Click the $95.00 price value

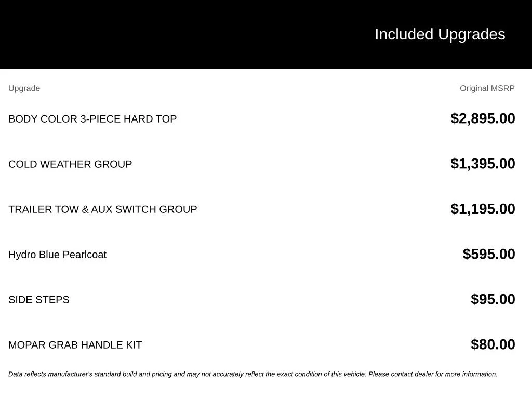pyautogui.click(x=493, y=299)
